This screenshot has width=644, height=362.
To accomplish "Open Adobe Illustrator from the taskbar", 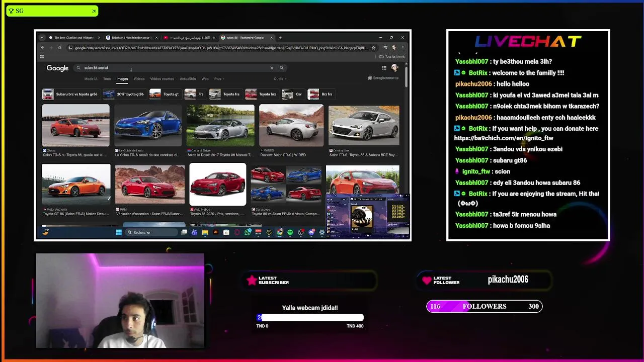I will (216, 232).
